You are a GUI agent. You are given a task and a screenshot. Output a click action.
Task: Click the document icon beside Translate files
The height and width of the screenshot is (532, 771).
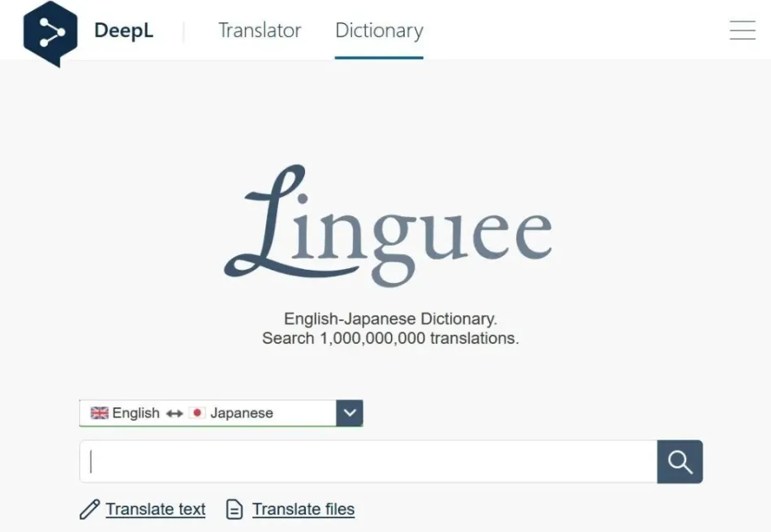coord(236,509)
